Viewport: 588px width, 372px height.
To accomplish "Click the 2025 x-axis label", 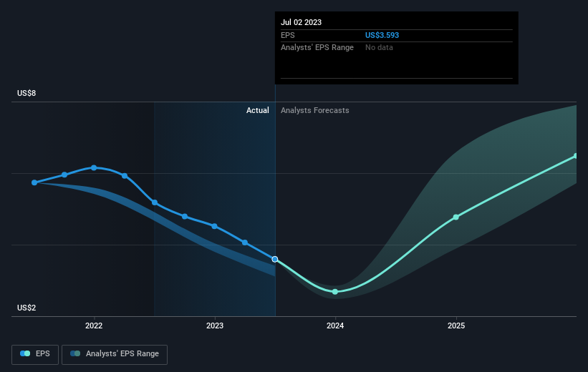I will [456, 326].
